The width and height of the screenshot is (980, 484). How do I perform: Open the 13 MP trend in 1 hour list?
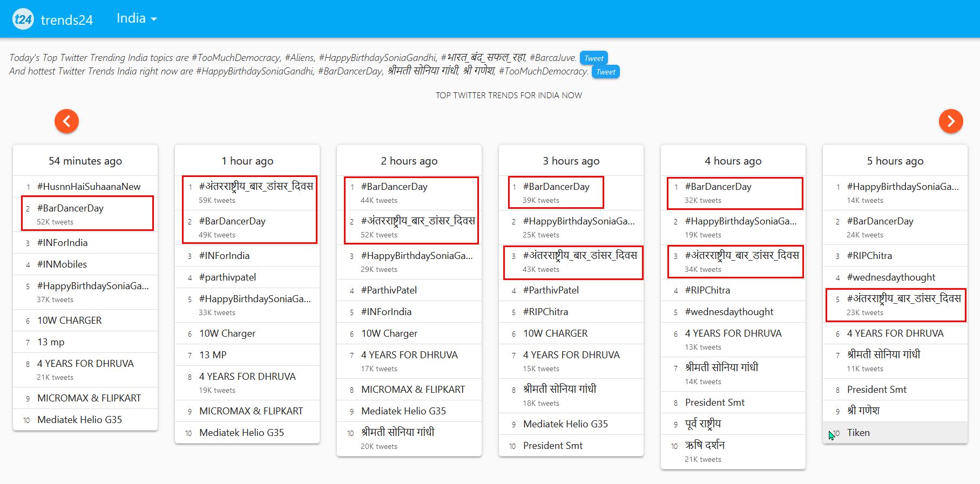click(213, 355)
